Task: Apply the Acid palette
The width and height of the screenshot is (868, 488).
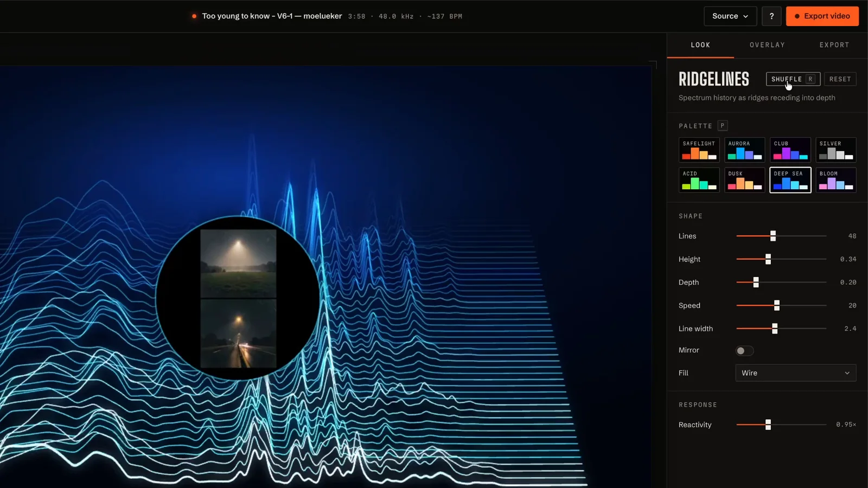Action: click(x=699, y=180)
